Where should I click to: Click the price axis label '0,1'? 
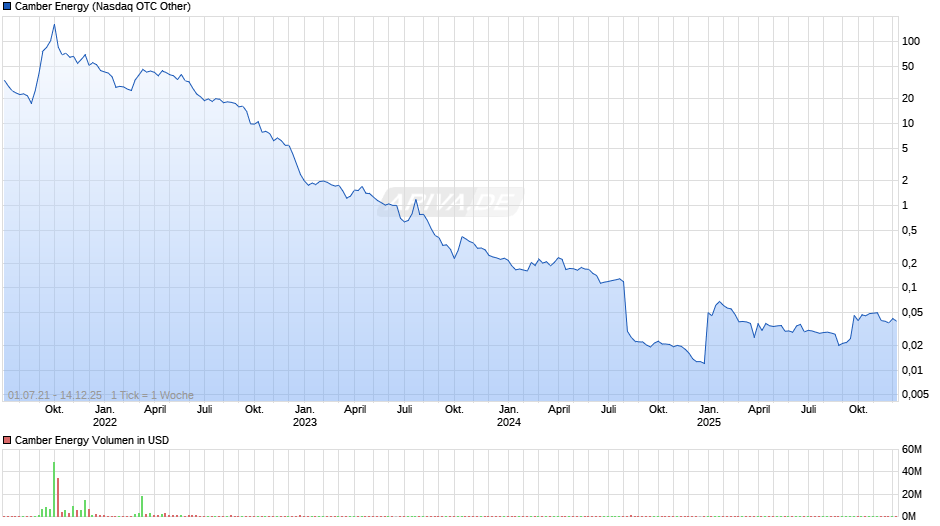(909, 287)
